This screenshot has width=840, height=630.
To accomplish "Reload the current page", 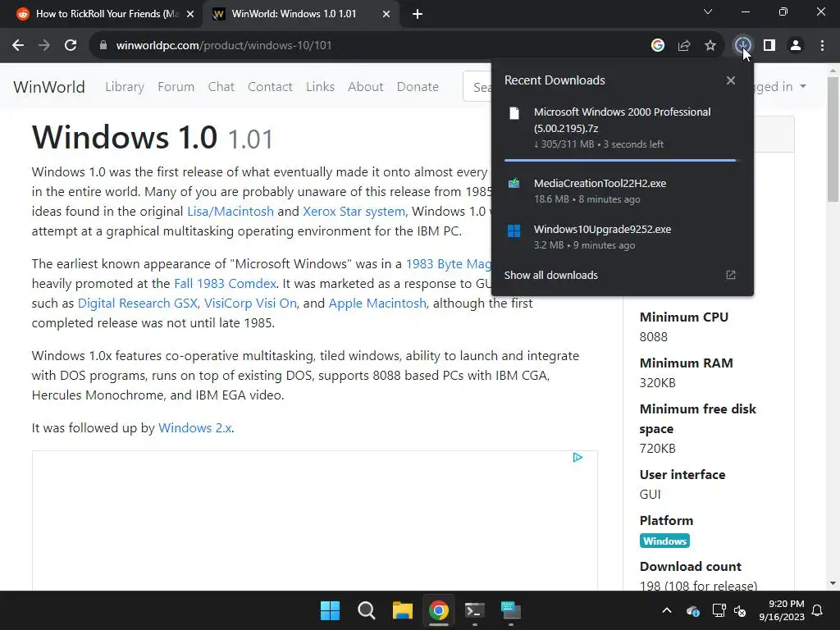I will point(71,46).
